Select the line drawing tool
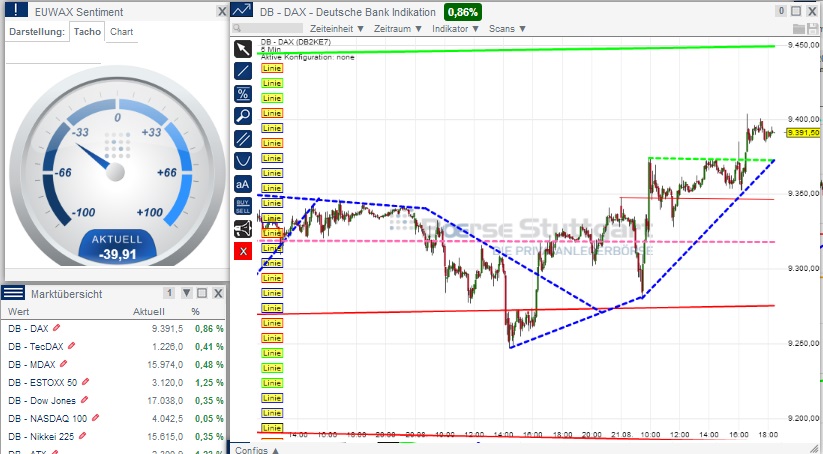This screenshot has width=823, height=454. tap(243, 71)
